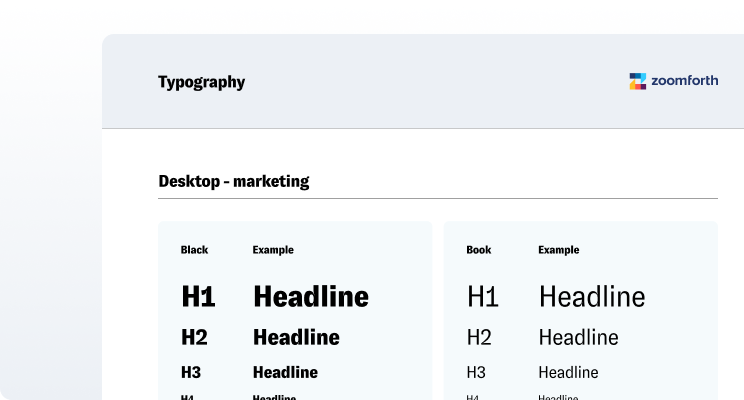Click the Desktop - marketing section heading
Screen dimensions: 744x400
coord(234,181)
